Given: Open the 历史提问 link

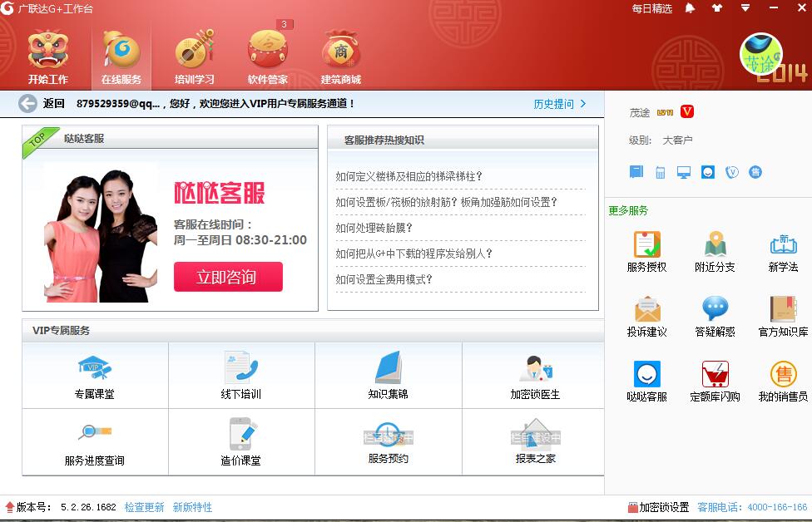Looking at the screenshot, I should click(560, 104).
